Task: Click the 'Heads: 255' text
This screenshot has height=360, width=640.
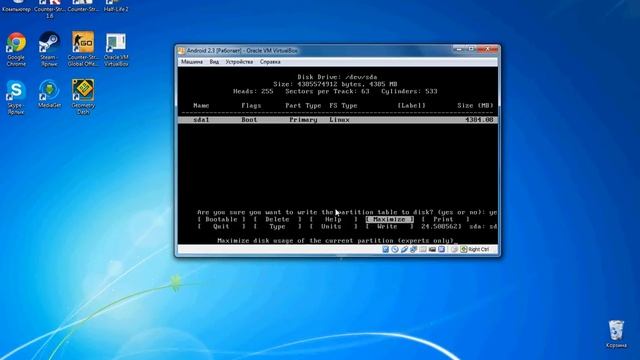Action: click(x=253, y=91)
